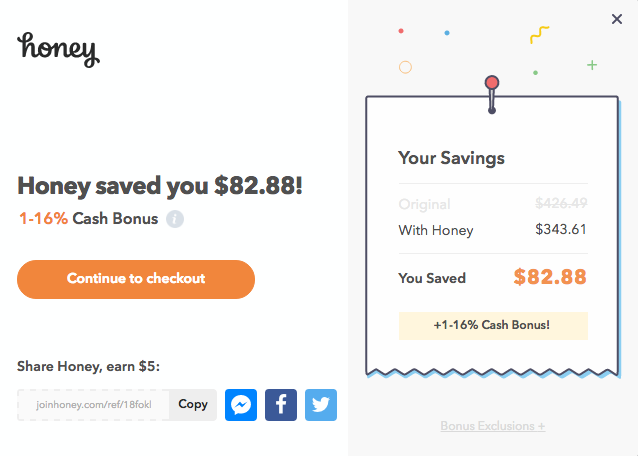
Task: Close the Honey savings popup
Action: tap(616, 18)
